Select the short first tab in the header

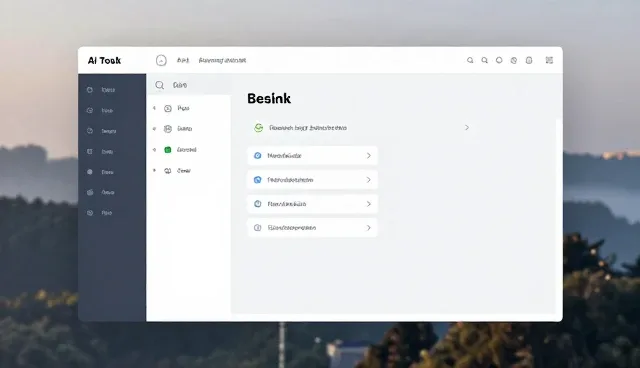point(183,60)
